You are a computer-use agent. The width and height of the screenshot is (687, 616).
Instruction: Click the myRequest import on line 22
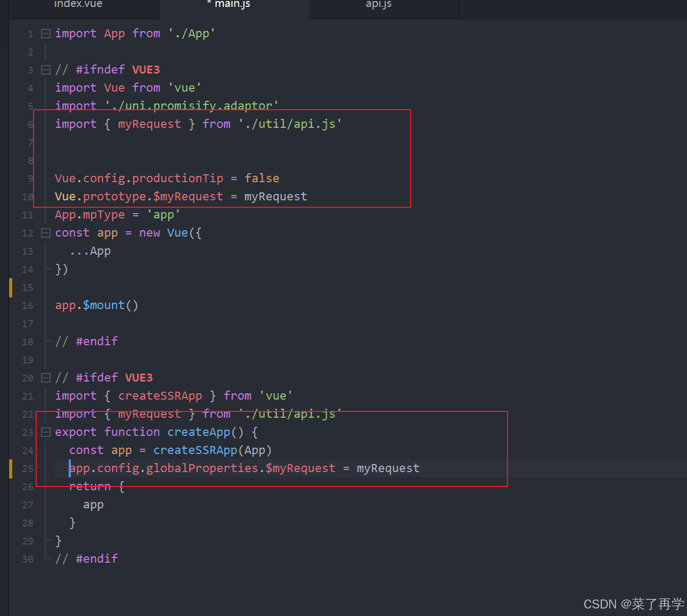(x=198, y=414)
